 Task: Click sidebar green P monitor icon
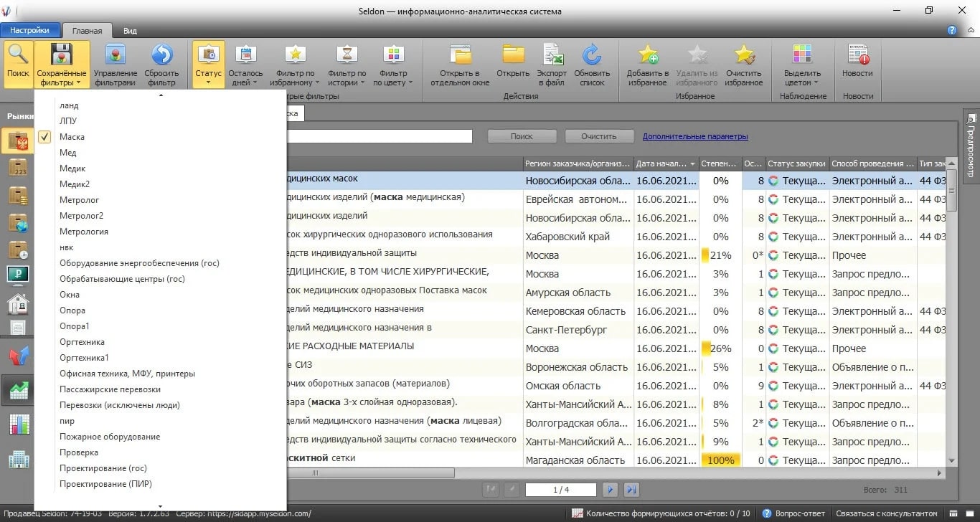(17, 275)
